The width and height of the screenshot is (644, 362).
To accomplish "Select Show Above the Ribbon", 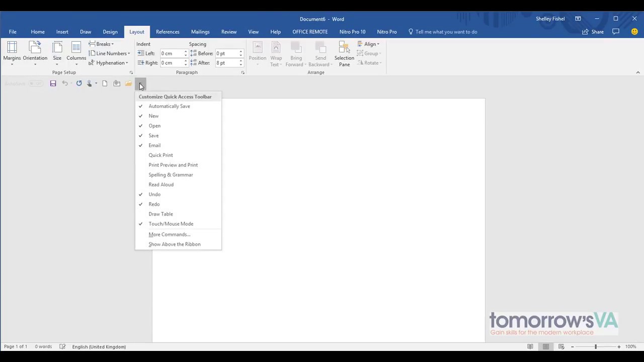I will click(x=178, y=244).
